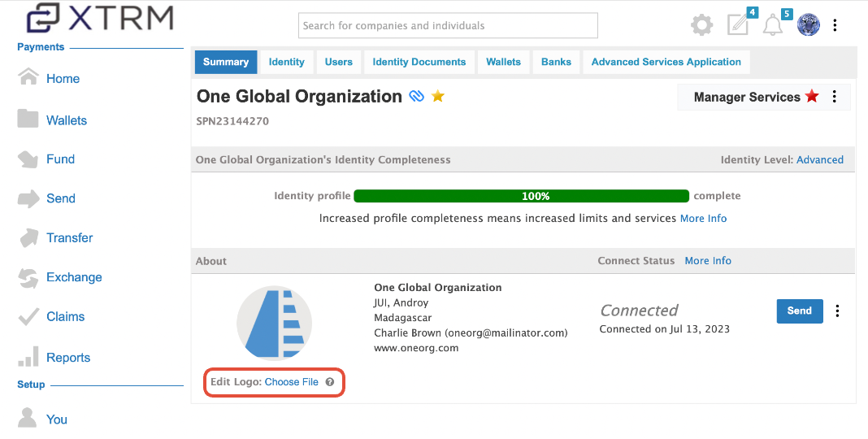The height and width of the screenshot is (439, 868).
Task: Open Transfer in the sidebar
Action: point(70,237)
